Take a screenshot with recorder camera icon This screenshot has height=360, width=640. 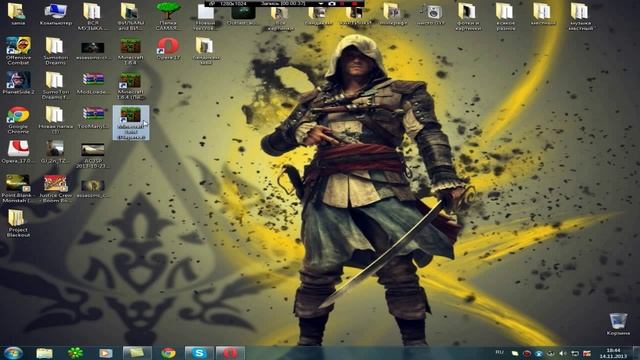pos(332,3)
